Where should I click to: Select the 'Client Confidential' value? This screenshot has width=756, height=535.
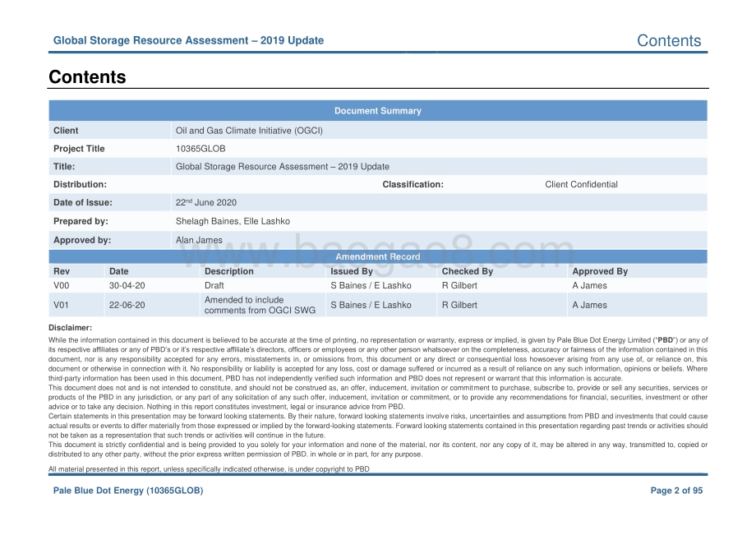[581, 184]
